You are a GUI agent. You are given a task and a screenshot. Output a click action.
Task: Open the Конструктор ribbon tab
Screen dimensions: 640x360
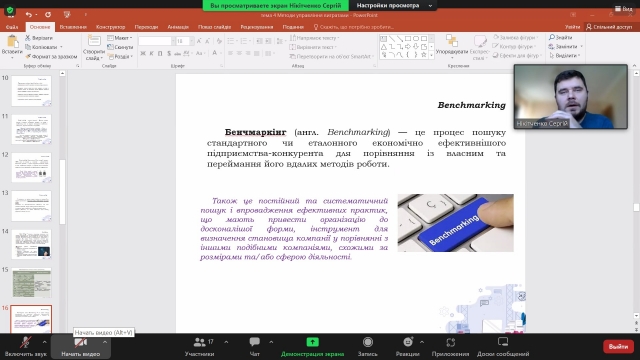tap(111, 27)
